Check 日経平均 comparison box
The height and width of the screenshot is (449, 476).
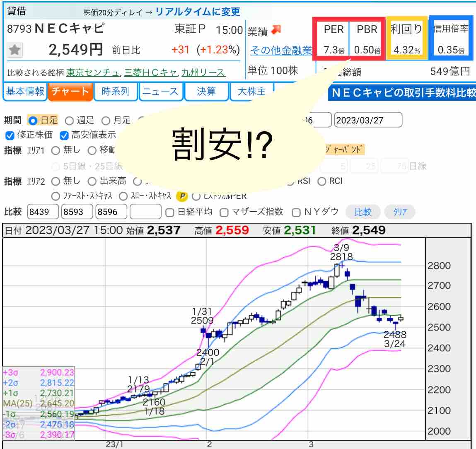[x=170, y=212]
